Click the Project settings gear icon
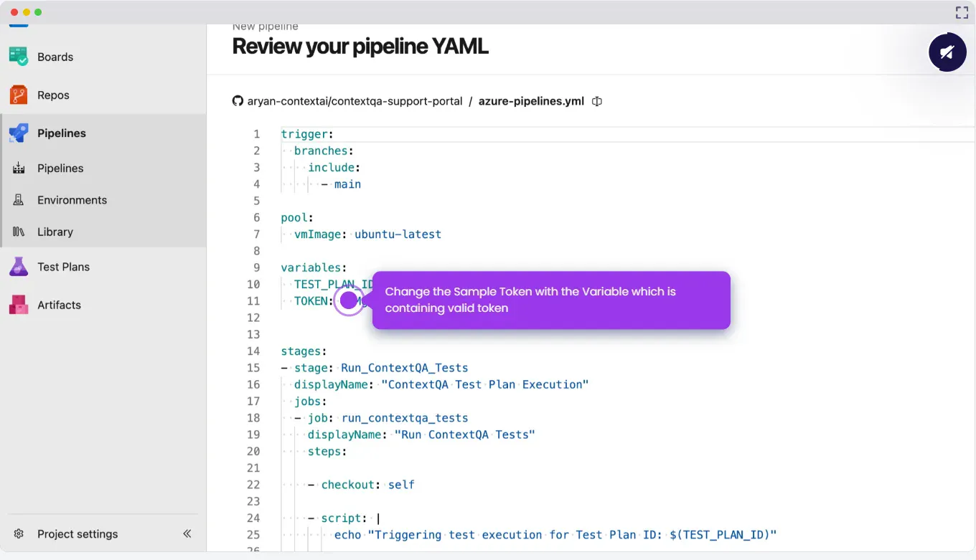 (19, 534)
